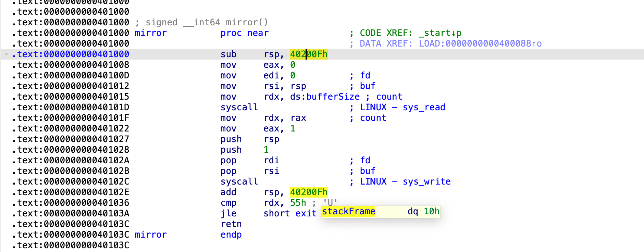Select the address .text:000000000040102B
Image resolution: width=644 pixels, height=252 pixels.
pyautogui.click(x=70, y=171)
